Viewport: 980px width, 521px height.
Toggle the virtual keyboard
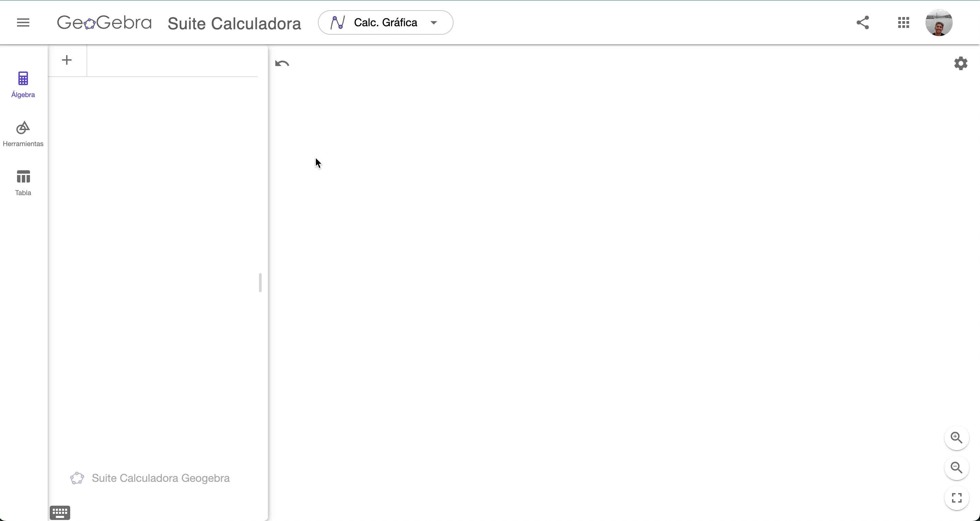[60, 512]
